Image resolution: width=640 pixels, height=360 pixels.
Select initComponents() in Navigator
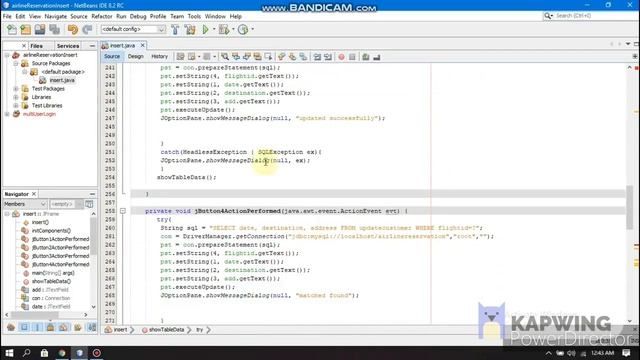click(x=51, y=231)
